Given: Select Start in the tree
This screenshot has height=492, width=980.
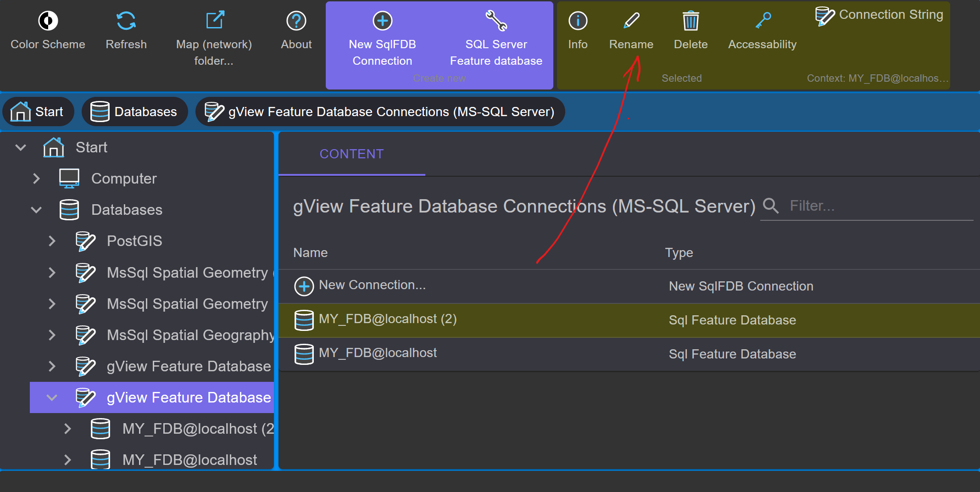Looking at the screenshot, I should (91, 147).
